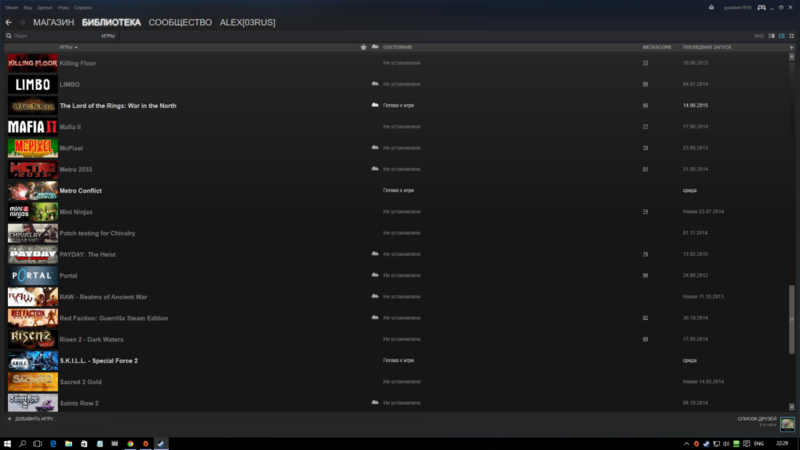The height and width of the screenshot is (450, 800).
Task: Go forward with the right arrow
Action: tap(22, 22)
